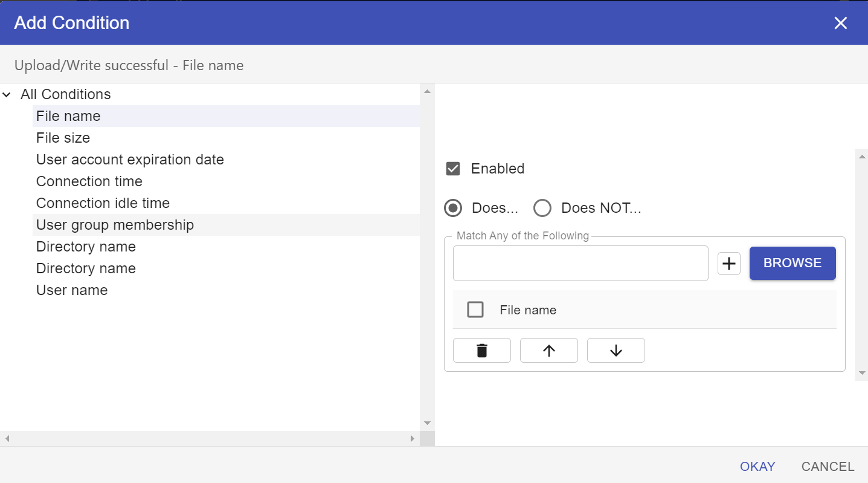Close the Add Condition dialog with X
Viewport: 868px width, 483px height.
(840, 23)
